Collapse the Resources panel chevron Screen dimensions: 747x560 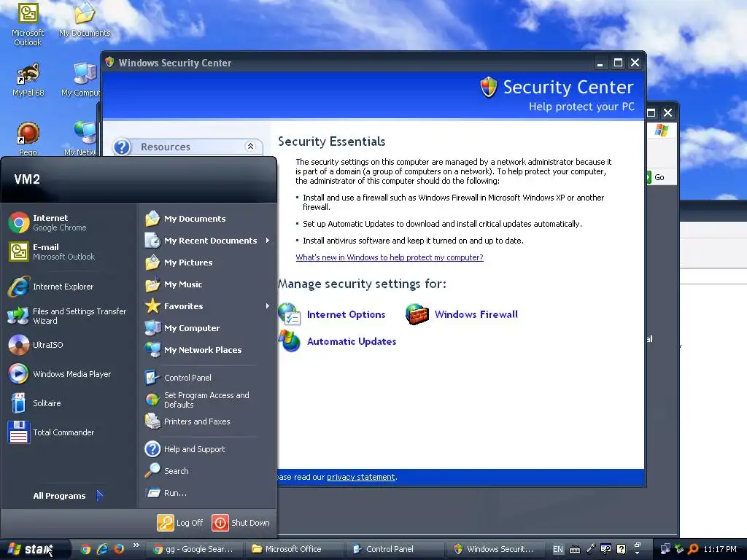[250, 146]
